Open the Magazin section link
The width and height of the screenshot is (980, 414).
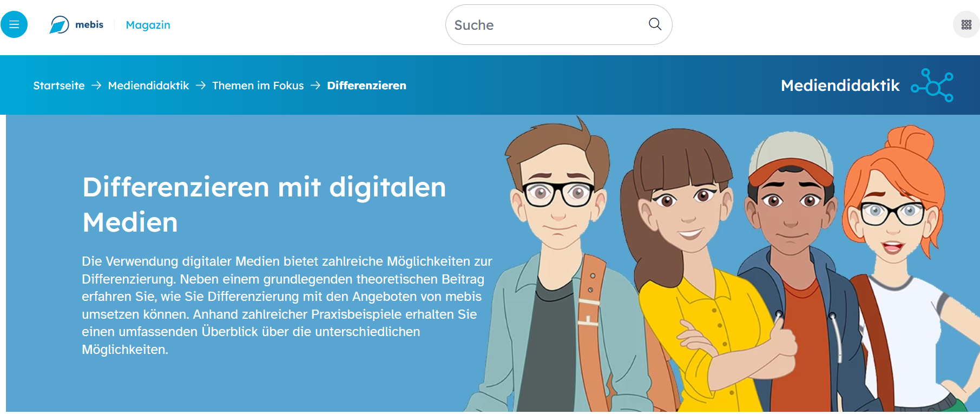pyautogui.click(x=148, y=25)
